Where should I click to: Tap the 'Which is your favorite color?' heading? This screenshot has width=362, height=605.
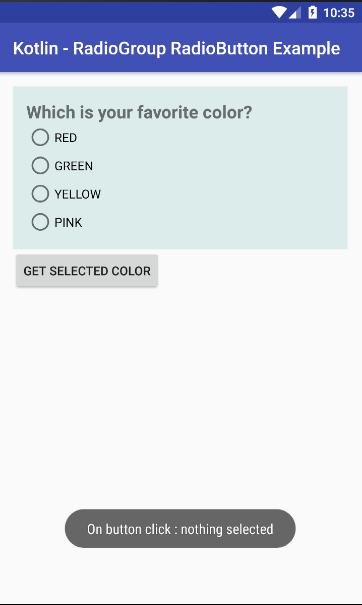[x=139, y=112]
